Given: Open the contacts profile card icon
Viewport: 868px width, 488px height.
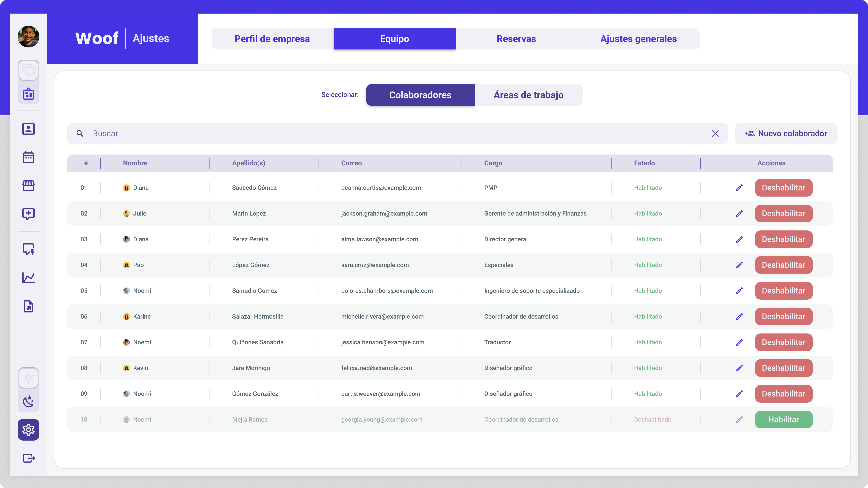Looking at the screenshot, I should (x=28, y=129).
